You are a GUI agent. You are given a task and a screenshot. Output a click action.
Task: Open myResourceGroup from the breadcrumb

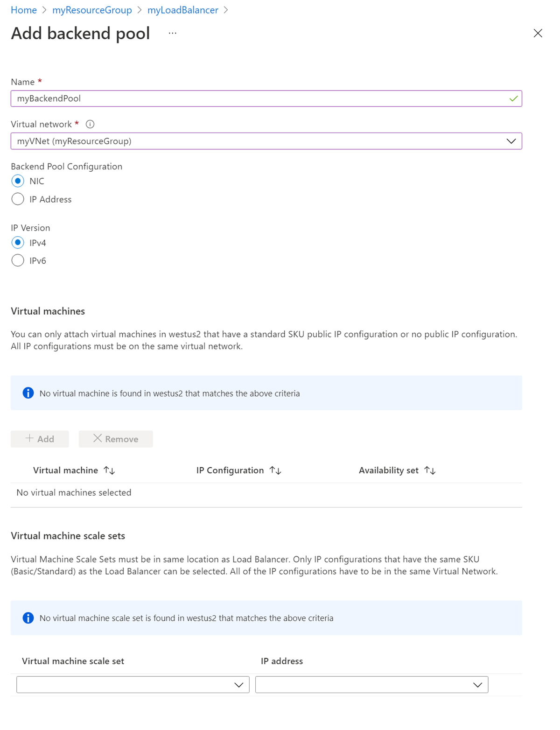click(92, 10)
